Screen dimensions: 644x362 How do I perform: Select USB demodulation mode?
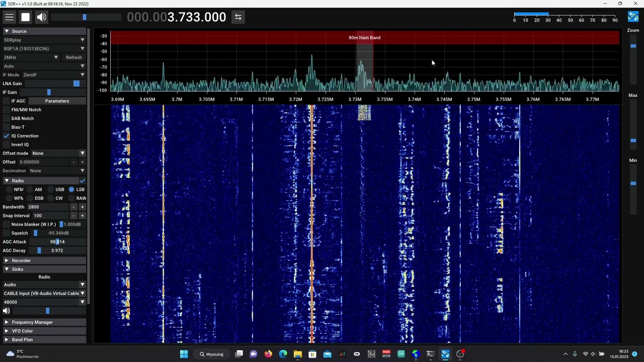tap(51, 190)
